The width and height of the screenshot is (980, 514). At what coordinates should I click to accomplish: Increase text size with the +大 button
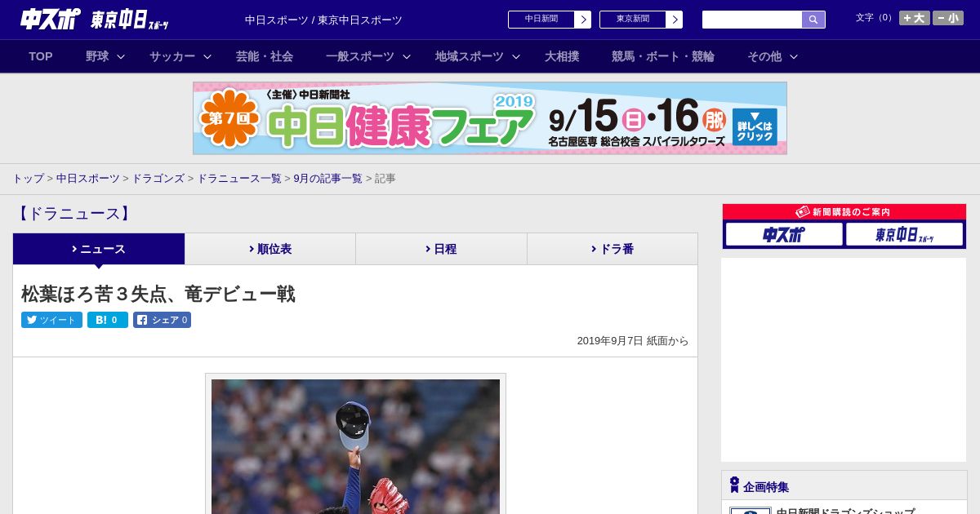915,18
